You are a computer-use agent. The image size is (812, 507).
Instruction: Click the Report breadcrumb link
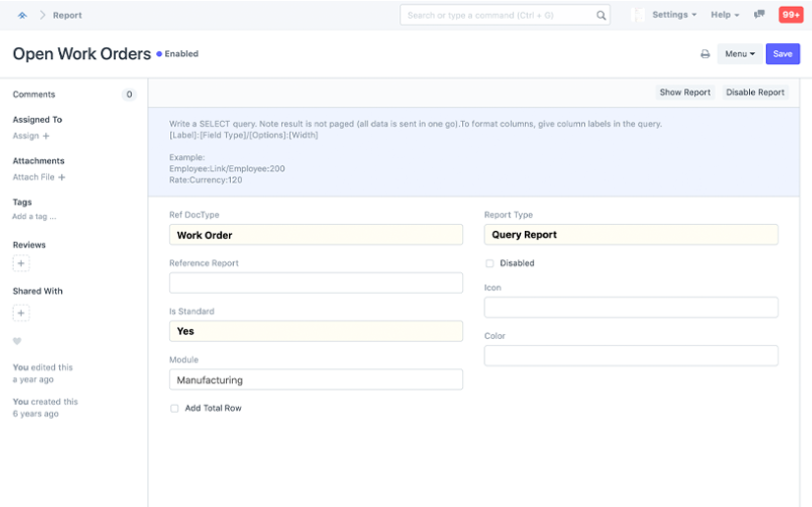[67, 15]
